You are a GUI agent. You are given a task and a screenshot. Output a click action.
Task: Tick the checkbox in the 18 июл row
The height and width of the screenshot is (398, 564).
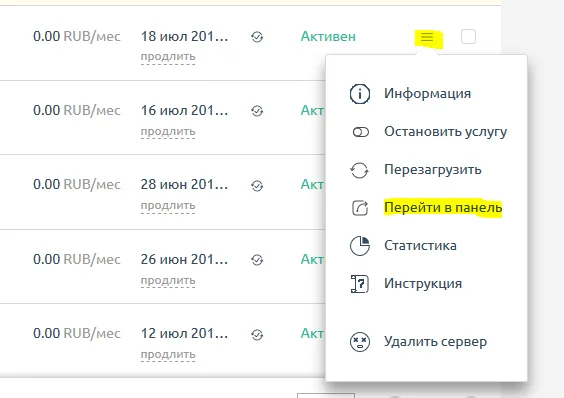pyautogui.click(x=468, y=37)
